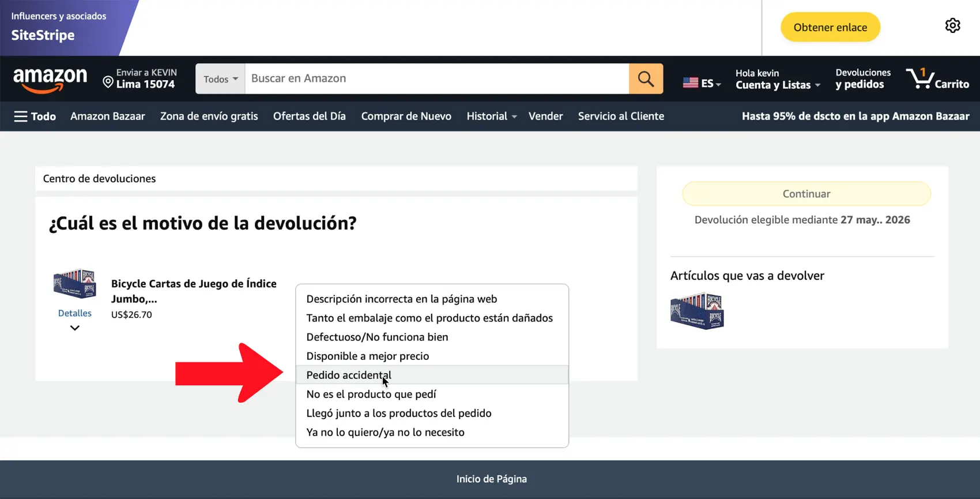Screen dimensions: 980x499
Task: Click the Obtener enlace button
Action: 830,27
